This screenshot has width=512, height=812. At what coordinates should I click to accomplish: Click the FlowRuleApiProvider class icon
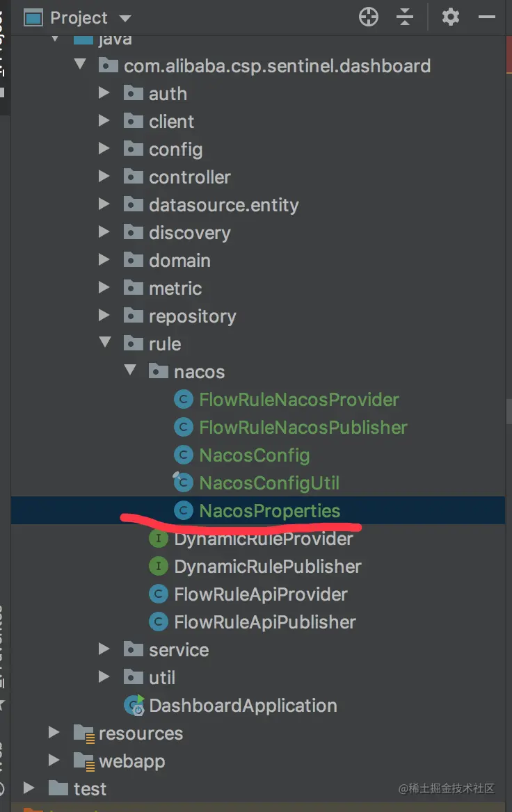(x=159, y=594)
